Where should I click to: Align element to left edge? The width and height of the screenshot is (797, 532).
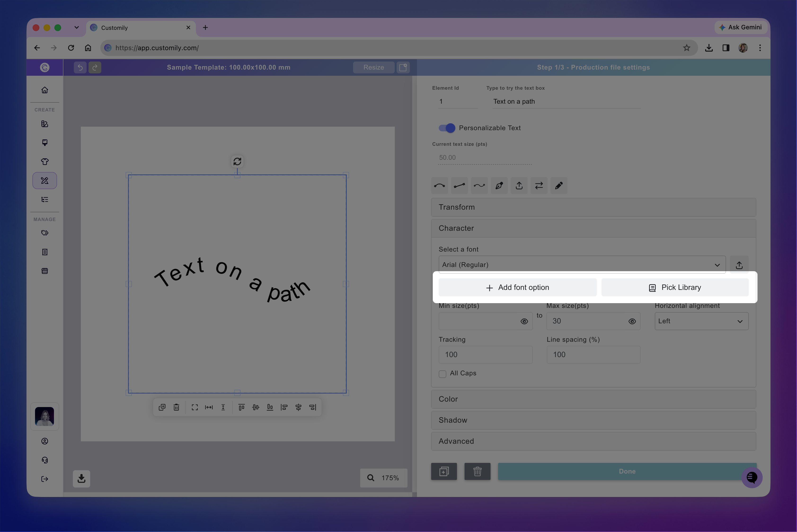pyautogui.click(x=284, y=407)
